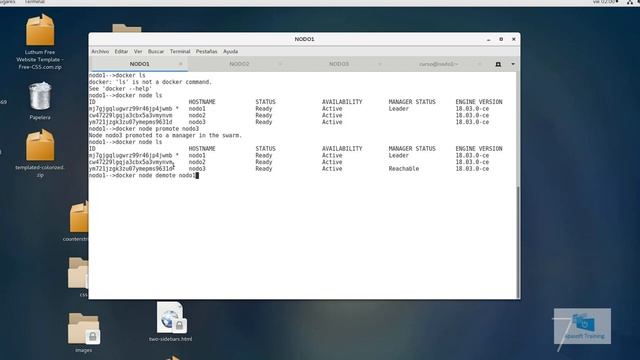Click 'Node nodo3 promoted to a manager' text
640x360 pixels.
coord(165,136)
